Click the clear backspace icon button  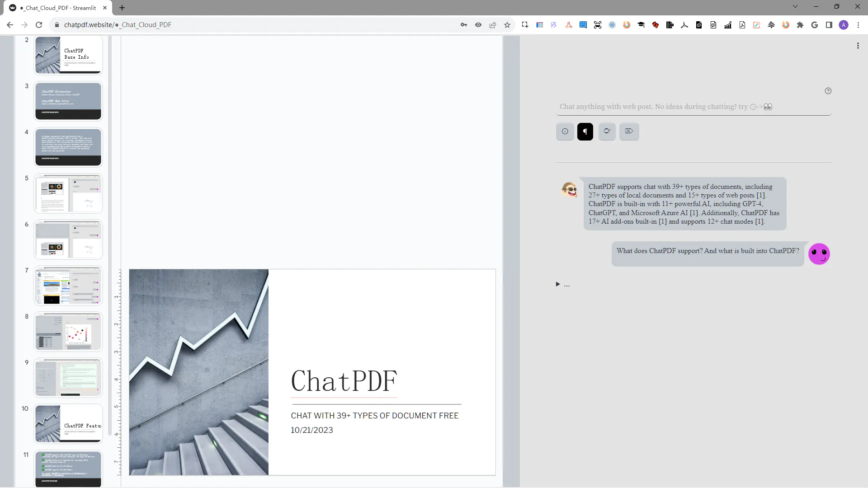629,131
